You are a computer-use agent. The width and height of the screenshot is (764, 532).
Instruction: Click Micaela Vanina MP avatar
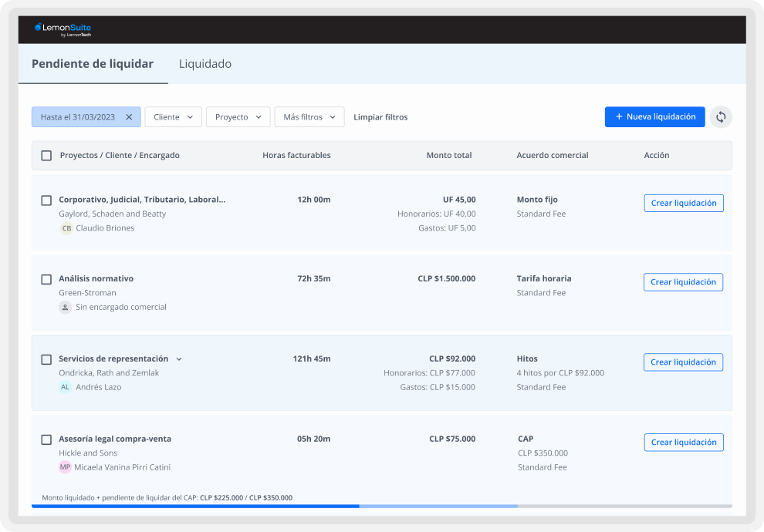[x=66, y=467]
